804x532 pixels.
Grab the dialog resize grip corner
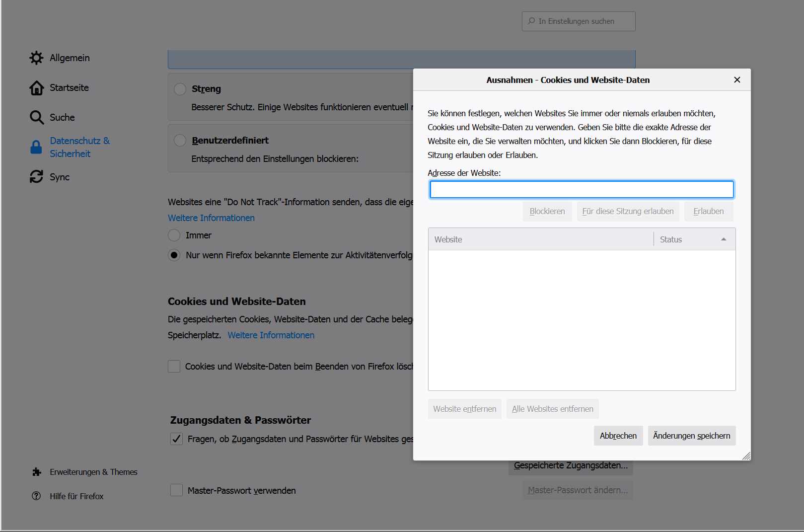[746, 456]
